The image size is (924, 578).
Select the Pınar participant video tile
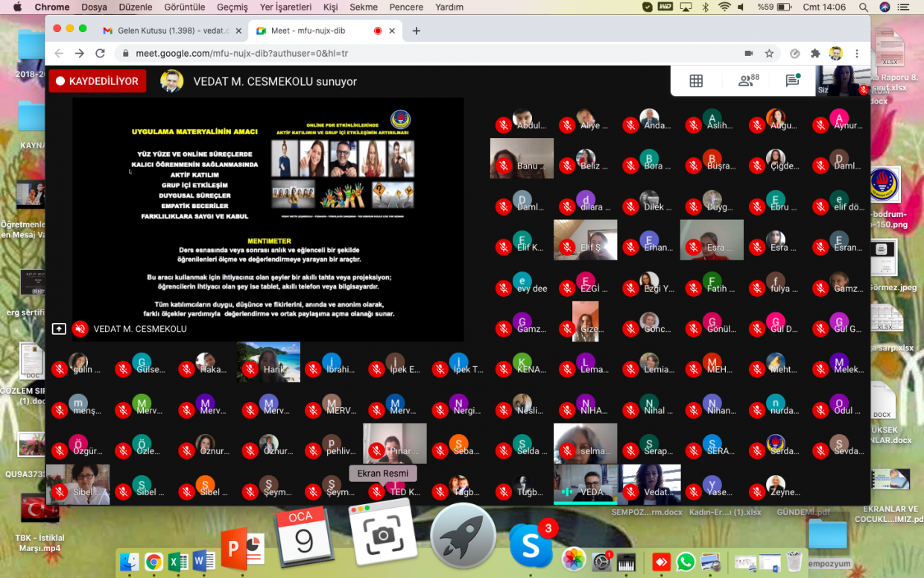point(395,443)
